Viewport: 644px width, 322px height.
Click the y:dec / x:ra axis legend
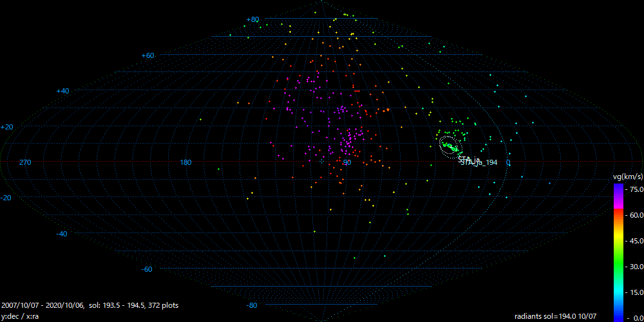pyautogui.click(x=20, y=316)
